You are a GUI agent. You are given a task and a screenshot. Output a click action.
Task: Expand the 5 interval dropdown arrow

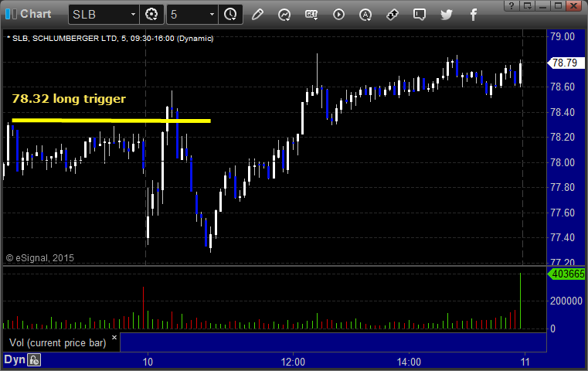tap(212, 15)
